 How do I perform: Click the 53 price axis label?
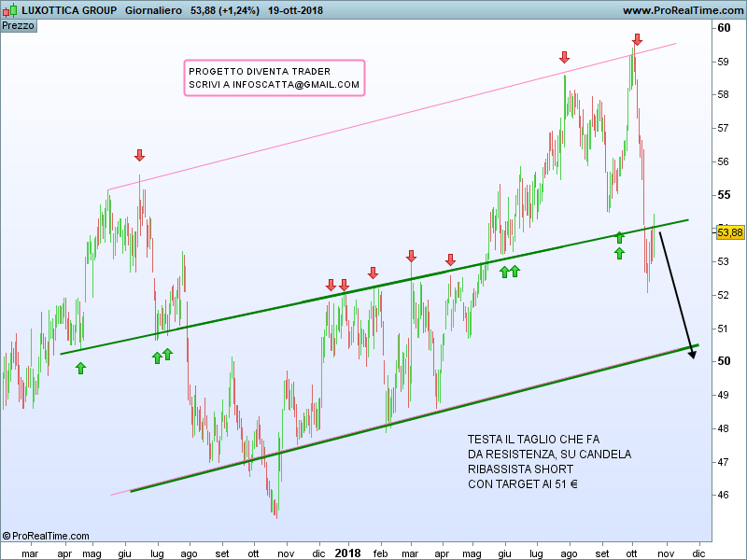(723, 261)
